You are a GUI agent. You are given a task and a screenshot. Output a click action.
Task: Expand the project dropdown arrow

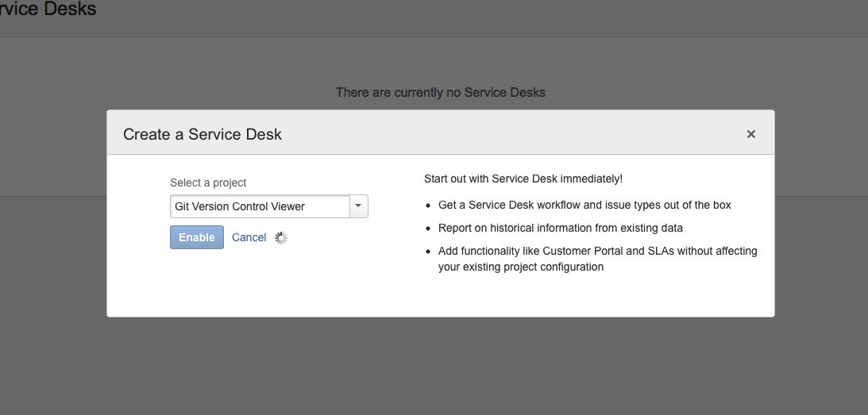(358, 206)
